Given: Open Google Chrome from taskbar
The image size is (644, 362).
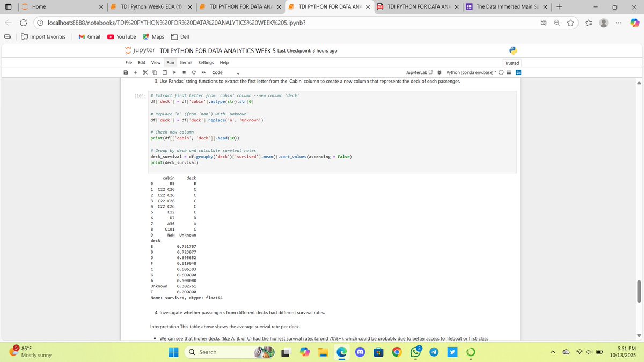Looking at the screenshot, I should (396, 352).
